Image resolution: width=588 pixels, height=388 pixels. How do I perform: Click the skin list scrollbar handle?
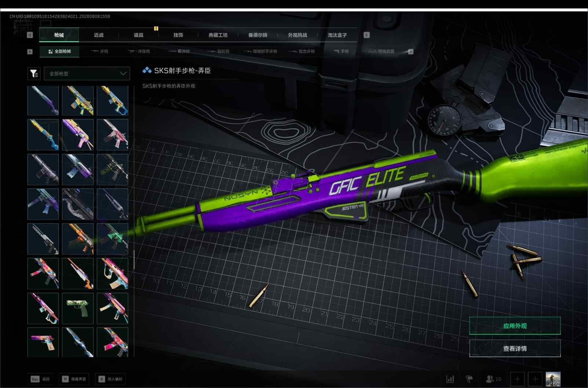coord(134,260)
